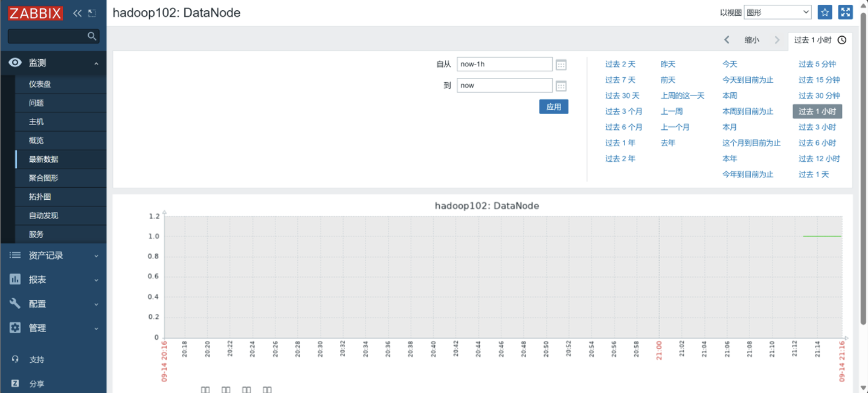
Task: Select 过去 5 分钟 time range
Action: coord(817,64)
